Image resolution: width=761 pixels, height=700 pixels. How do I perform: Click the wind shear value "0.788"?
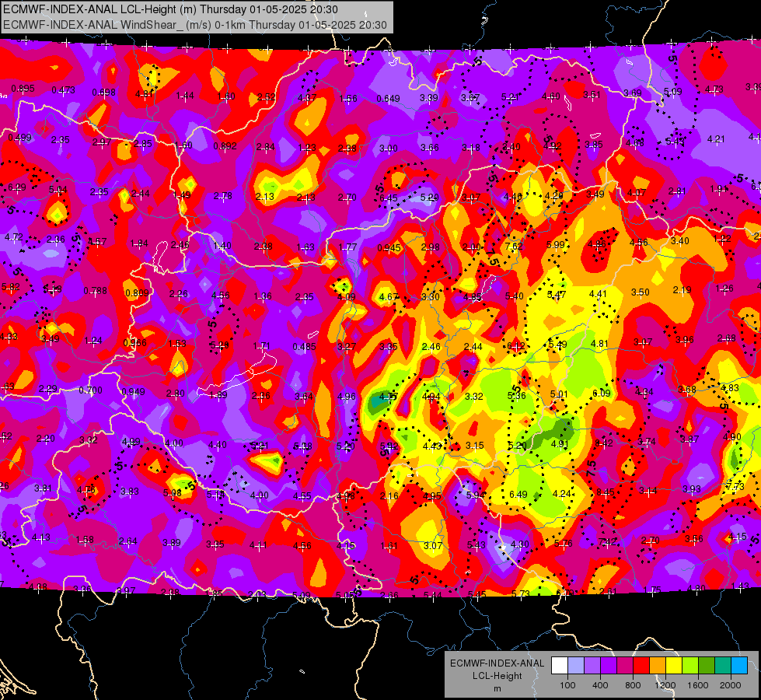pos(95,291)
